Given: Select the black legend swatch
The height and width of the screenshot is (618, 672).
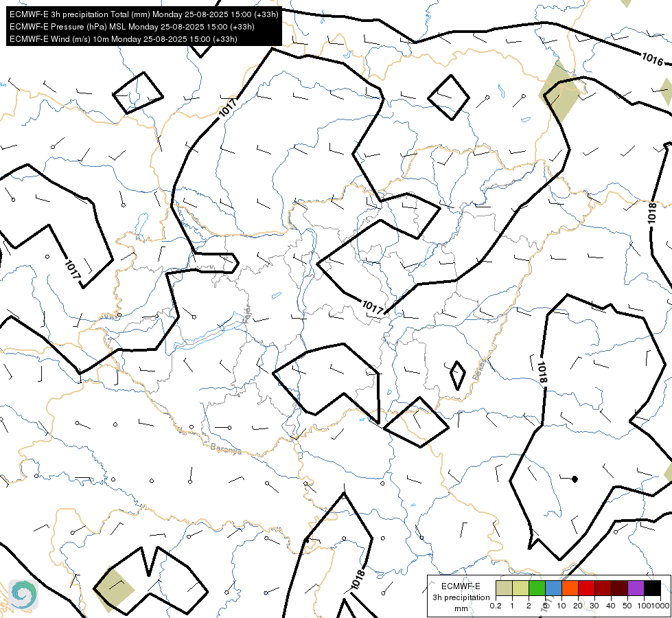Looking at the screenshot, I should pos(652,588).
